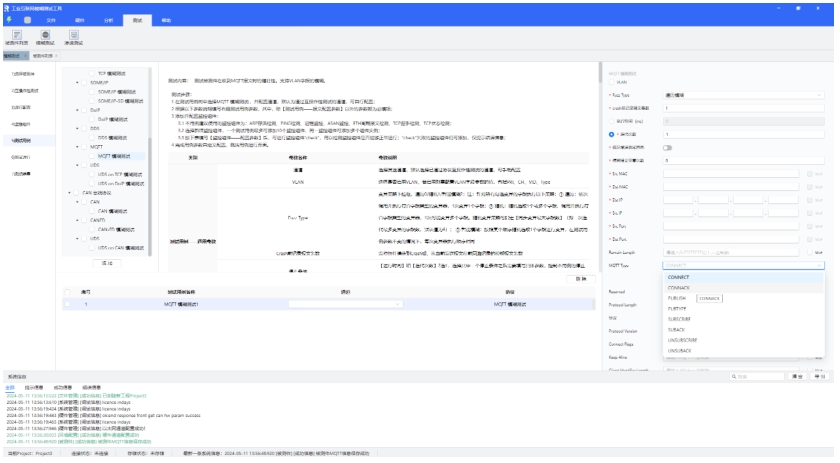Click the 清空 button in the log panel
Viewport: 840px width, 463px height.
[x=797, y=377]
